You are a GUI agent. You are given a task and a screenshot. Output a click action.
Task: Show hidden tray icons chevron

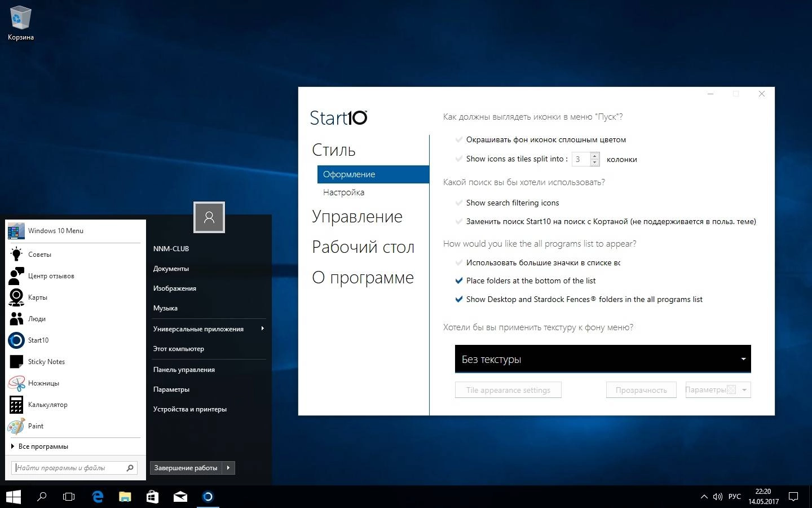click(704, 497)
